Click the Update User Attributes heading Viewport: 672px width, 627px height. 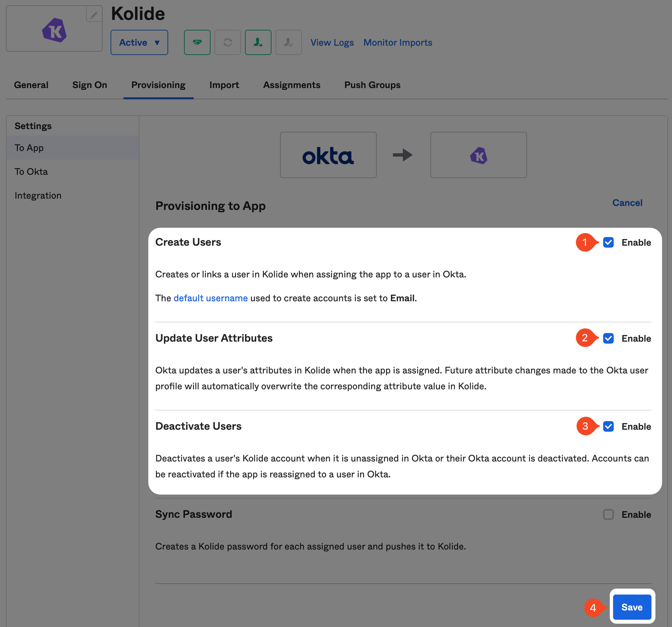click(x=214, y=338)
